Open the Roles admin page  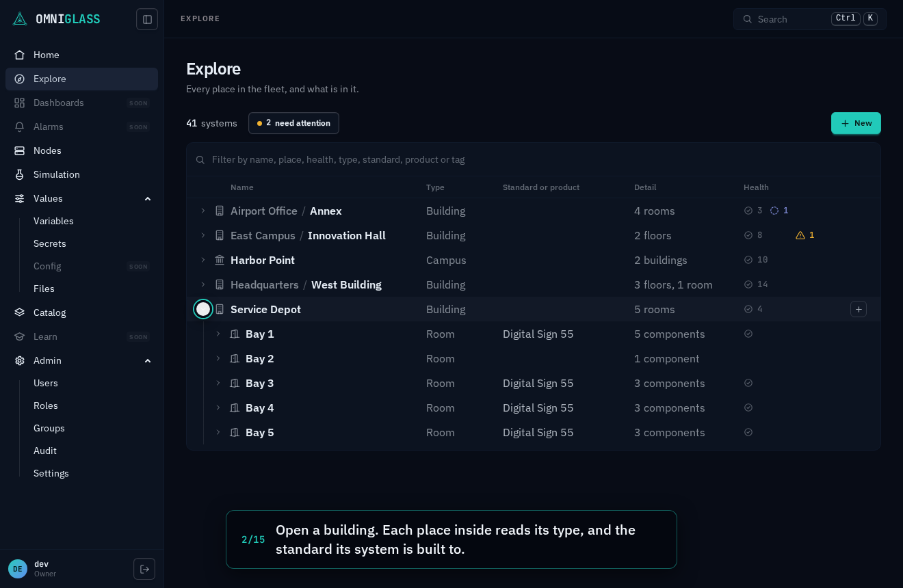click(46, 405)
